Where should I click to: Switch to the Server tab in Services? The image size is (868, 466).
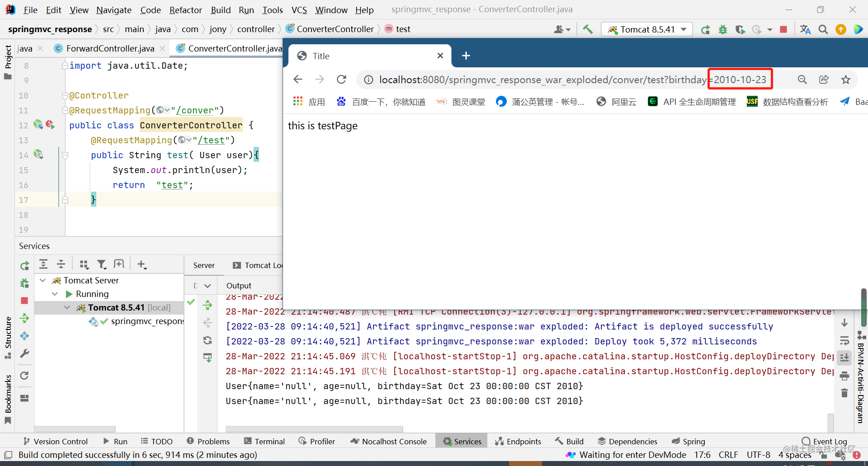tap(204, 265)
